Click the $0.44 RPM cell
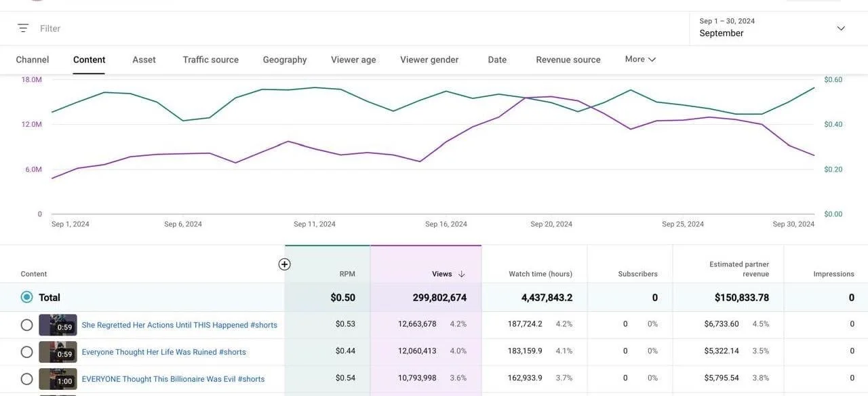 345,351
